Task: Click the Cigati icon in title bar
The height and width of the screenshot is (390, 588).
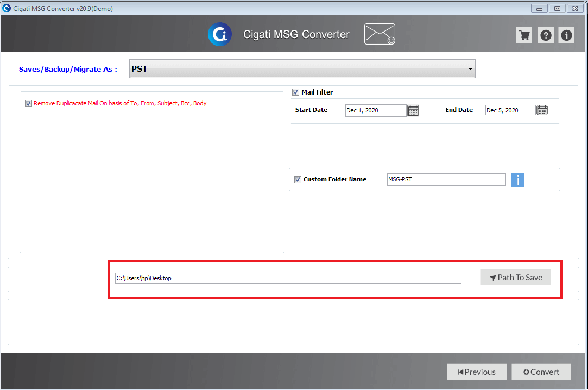Action: [7, 8]
